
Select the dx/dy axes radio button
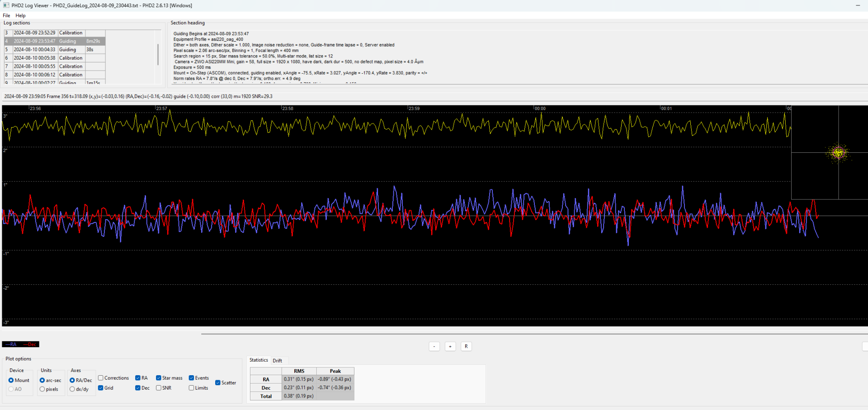coord(72,389)
